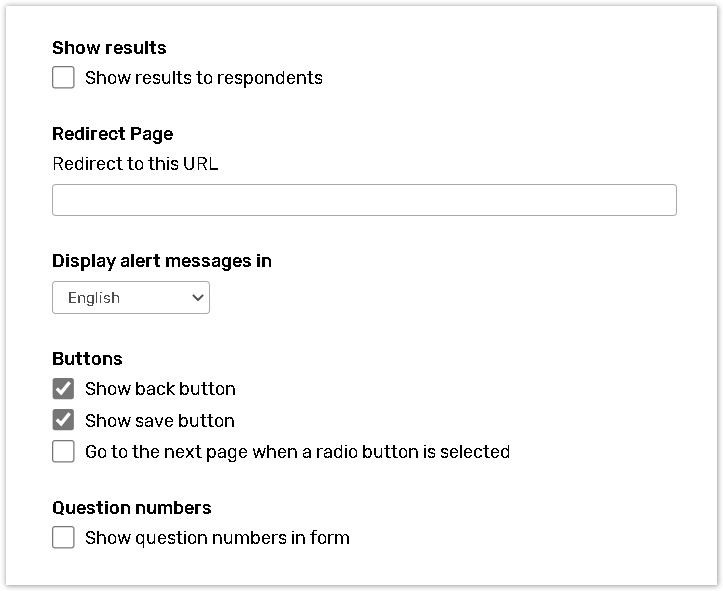Disable the Show save button checkbox
The width and height of the screenshot is (723, 591).
[x=63, y=420]
